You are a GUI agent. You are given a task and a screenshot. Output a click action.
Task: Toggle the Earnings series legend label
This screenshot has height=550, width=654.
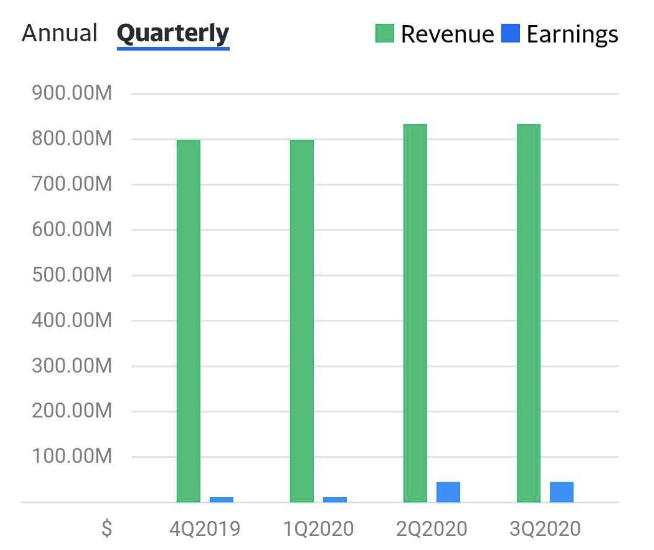pyautogui.click(x=572, y=34)
